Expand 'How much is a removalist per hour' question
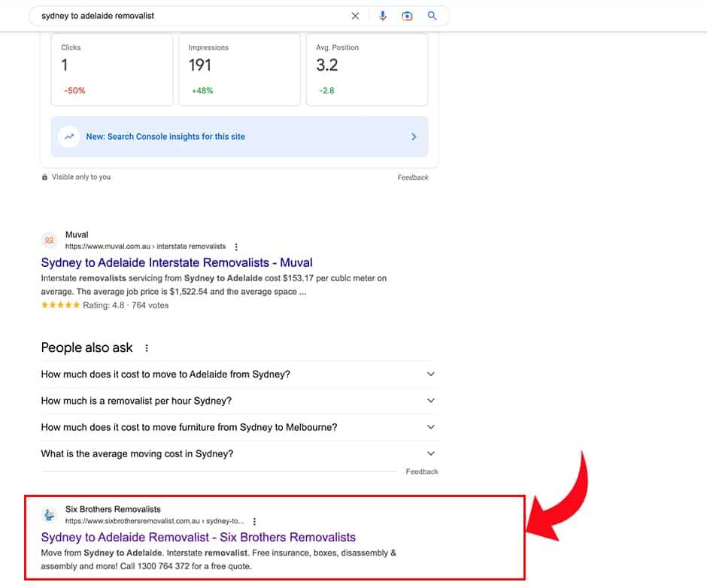This screenshot has width=707, height=588. [430, 401]
